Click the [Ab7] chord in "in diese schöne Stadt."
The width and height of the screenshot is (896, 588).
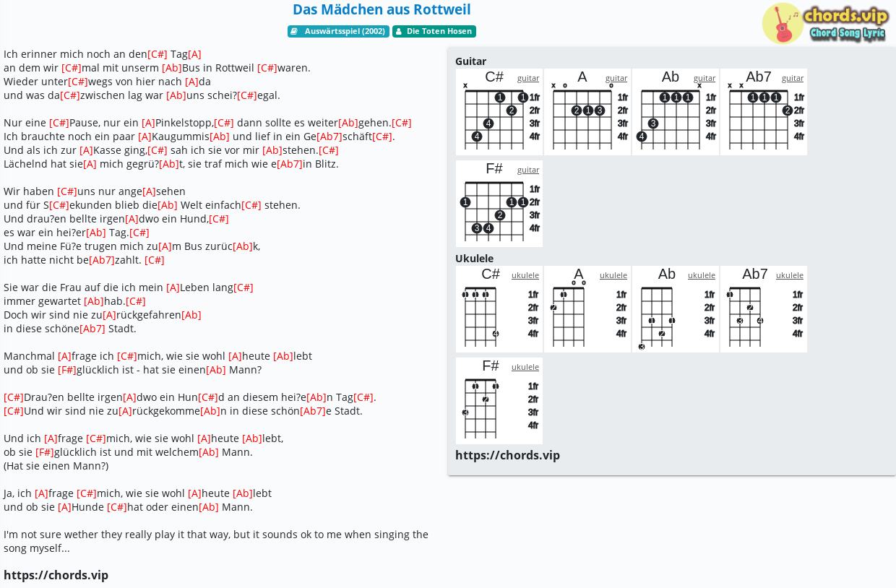92,329
